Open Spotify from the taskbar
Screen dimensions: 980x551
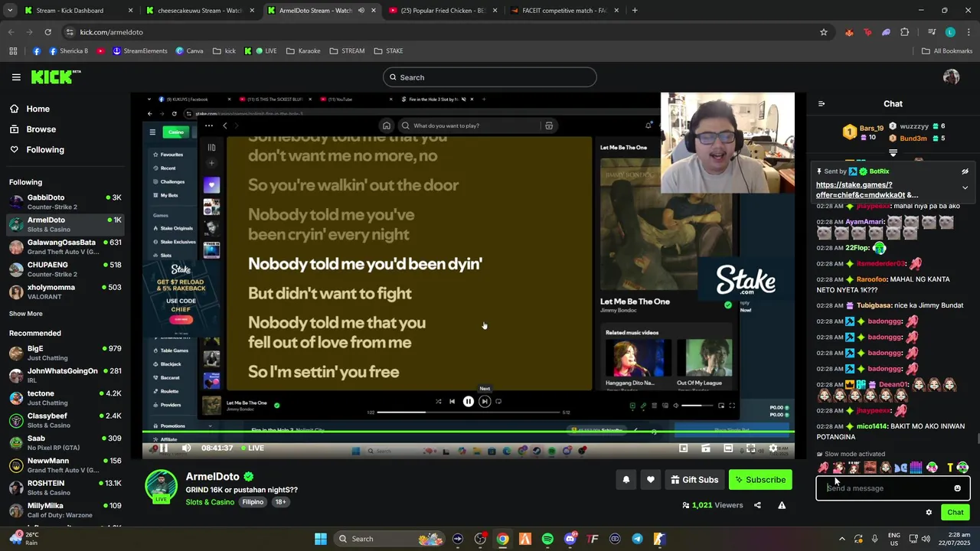(547, 539)
